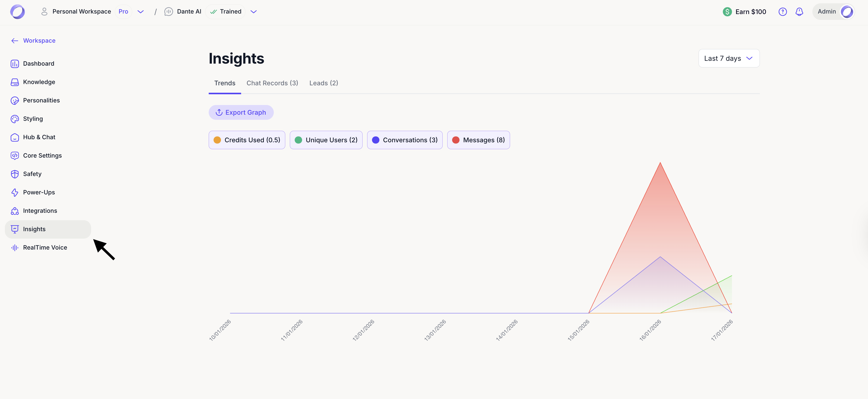
Task: Open the Knowledge sidebar icon
Action: point(15,82)
